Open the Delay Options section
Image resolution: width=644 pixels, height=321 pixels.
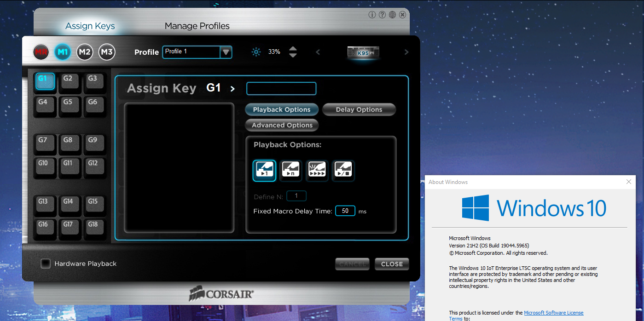pyautogui.click(x=359, y=109)
